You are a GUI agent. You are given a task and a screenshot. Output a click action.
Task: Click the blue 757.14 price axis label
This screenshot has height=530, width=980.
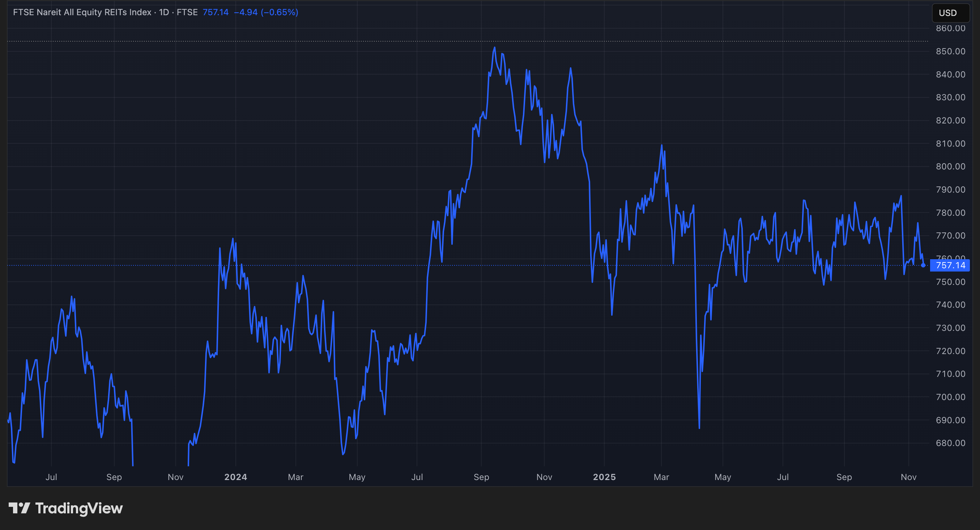coord(950,265)
